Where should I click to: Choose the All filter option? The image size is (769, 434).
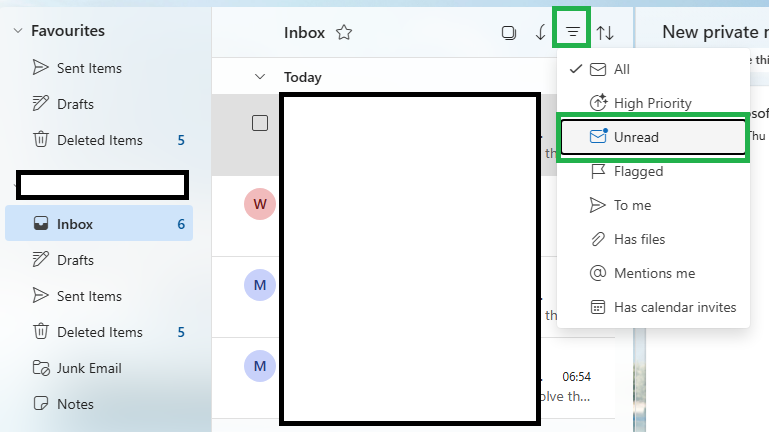coord(653,69)
